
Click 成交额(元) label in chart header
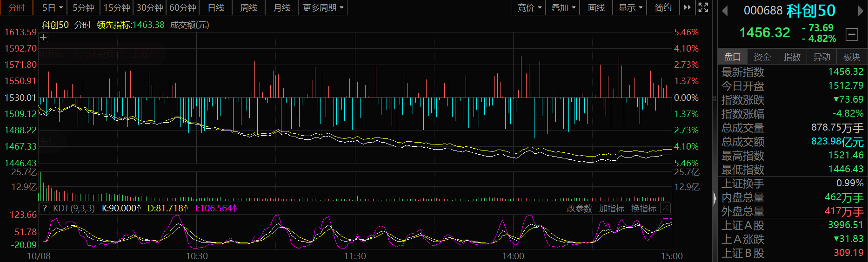click(x=190, y=25)
